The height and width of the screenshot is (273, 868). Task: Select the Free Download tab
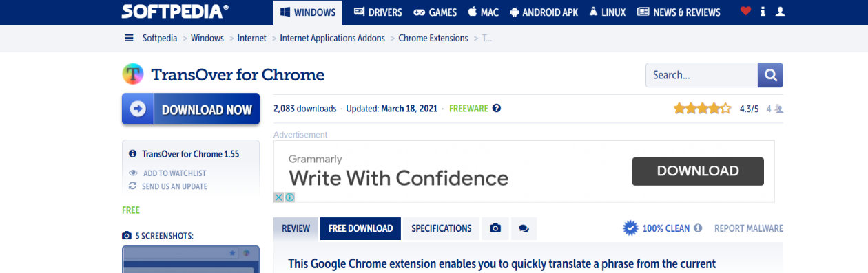pos(360,228)
